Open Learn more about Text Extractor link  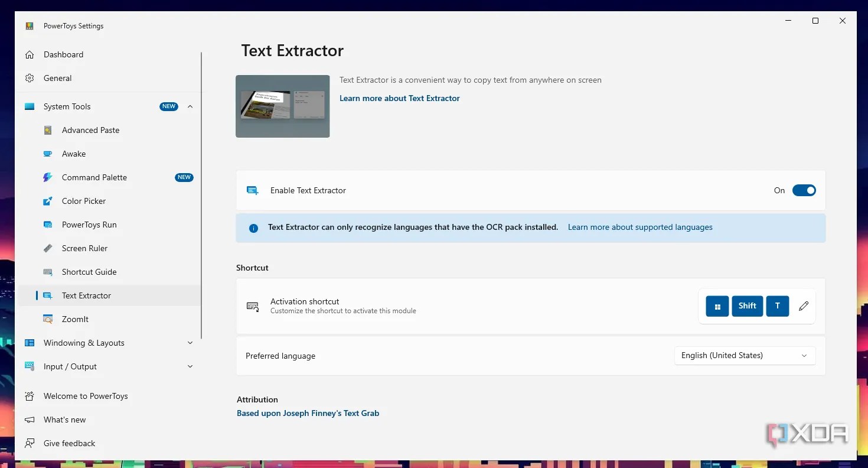[x=400, y=98]
